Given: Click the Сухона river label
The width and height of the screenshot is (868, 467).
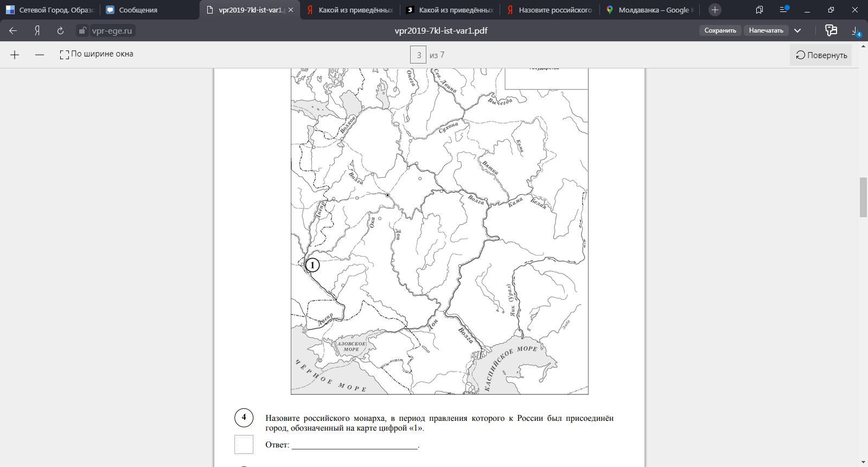Looking at the screenshot, I should tap(448, 128).
